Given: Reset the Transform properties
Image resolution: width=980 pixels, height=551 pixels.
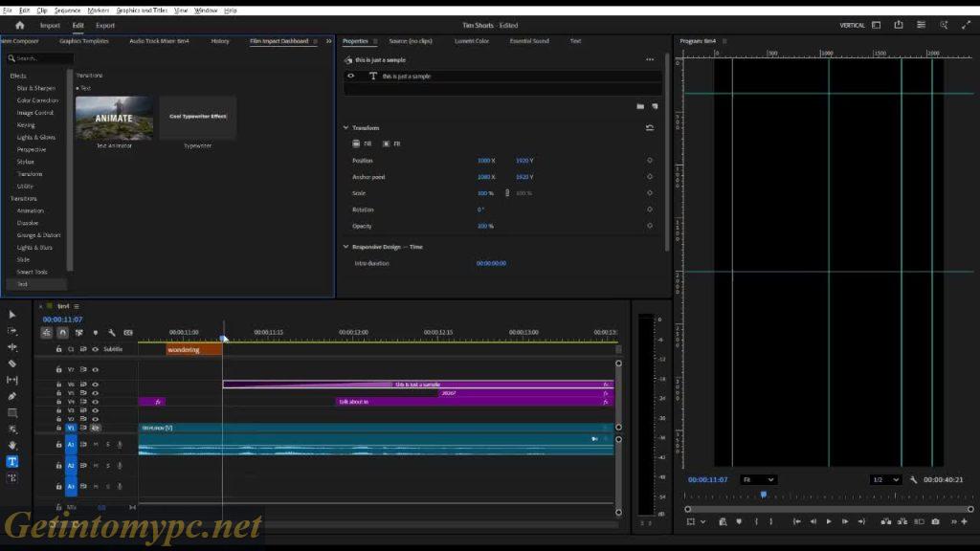Looking at the screenshot, I should coord(650,127).
